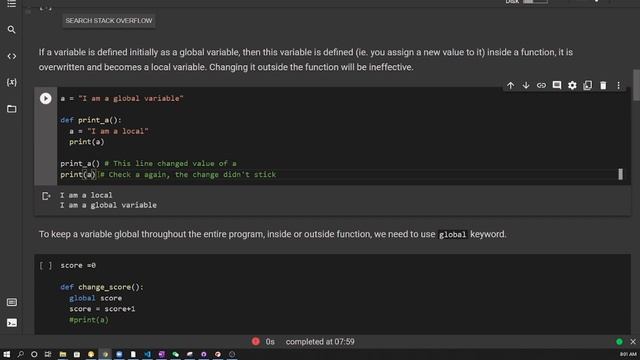Screen dimensions: 640x360
Task: Open the cell editor settings gear
Action: (x=572, y=85)
